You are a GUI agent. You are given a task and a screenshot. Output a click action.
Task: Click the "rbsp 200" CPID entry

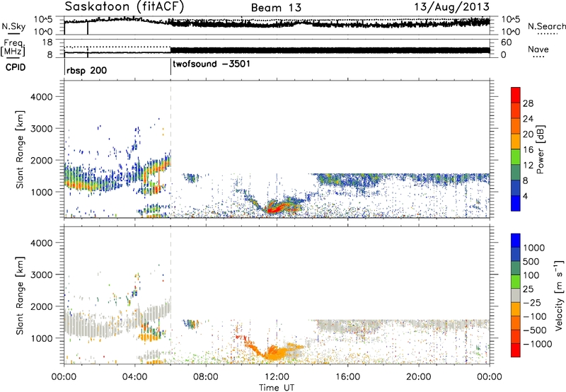[86, 70]
